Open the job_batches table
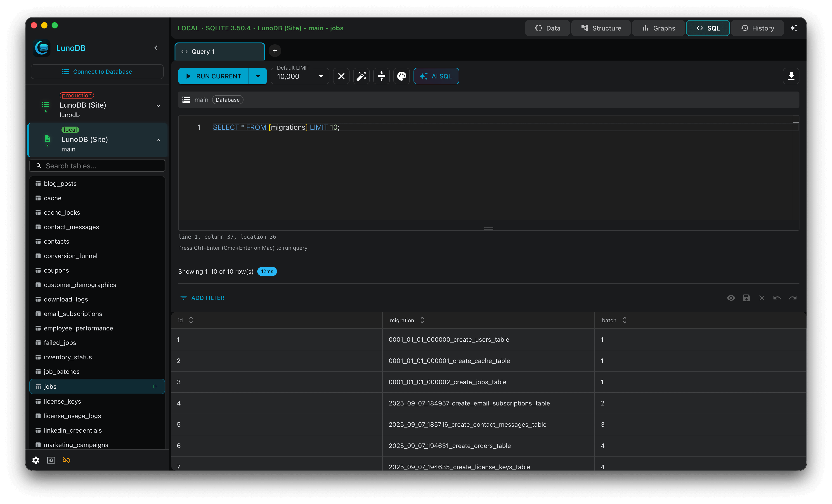The height and width of the screenshot is (504, 832). coord(97,372)
